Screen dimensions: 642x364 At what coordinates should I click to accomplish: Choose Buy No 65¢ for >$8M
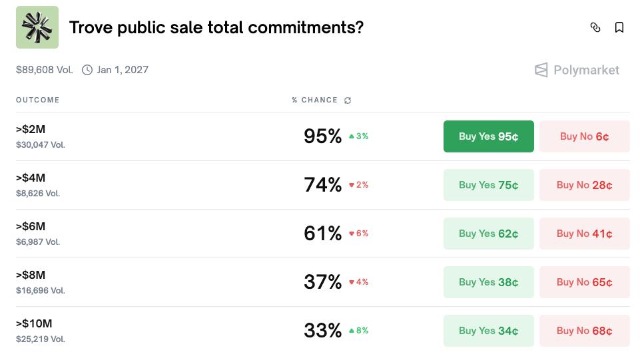click(x=584, y=282)
